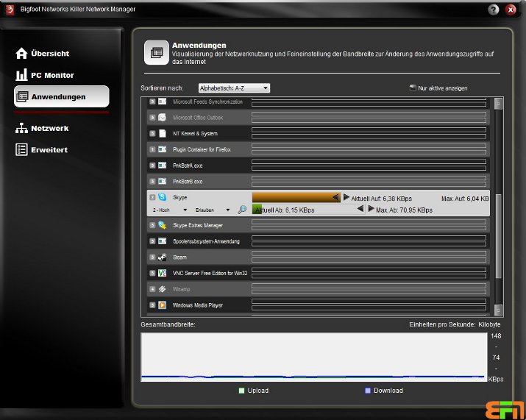The height and width of the screenshot is (420, 526).
Task: Click the Übersicht home icon
Action: tap(21, 54)
